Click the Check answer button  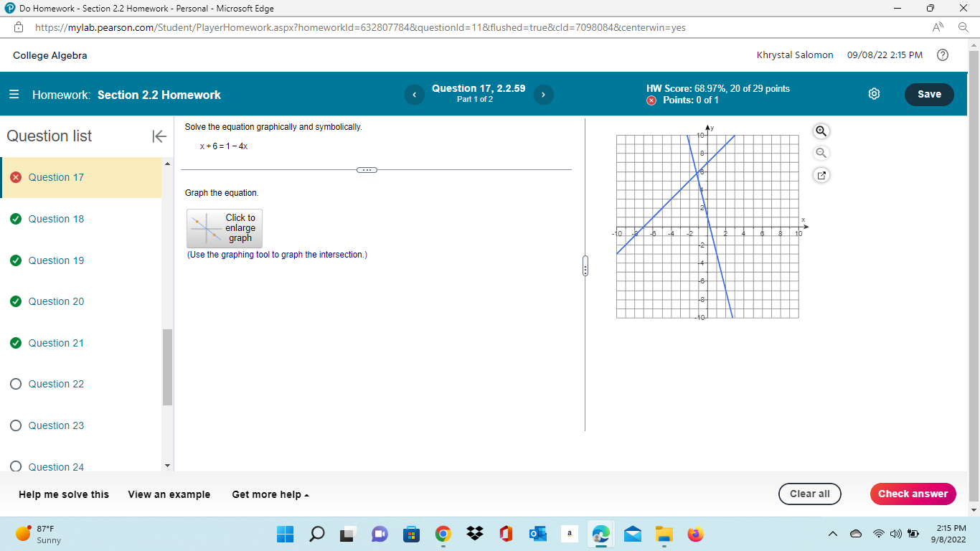pyautogui.click(x=913, y=494)
